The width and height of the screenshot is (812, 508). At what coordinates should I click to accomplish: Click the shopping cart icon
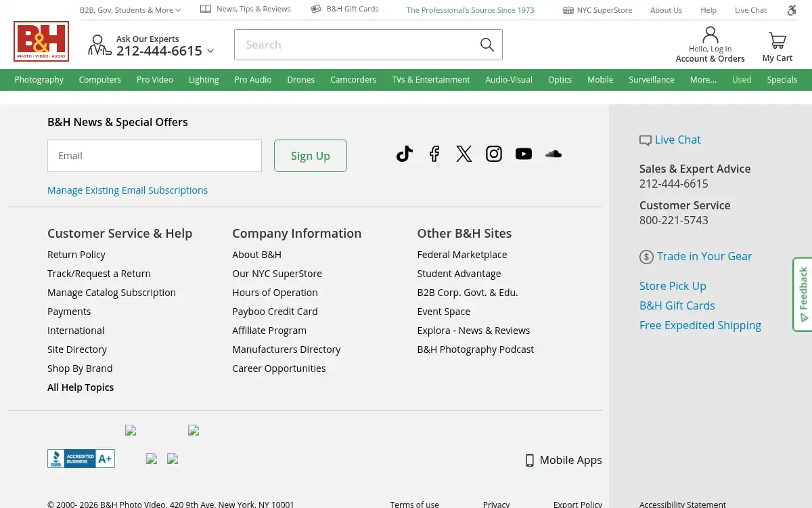coord(777,41)
